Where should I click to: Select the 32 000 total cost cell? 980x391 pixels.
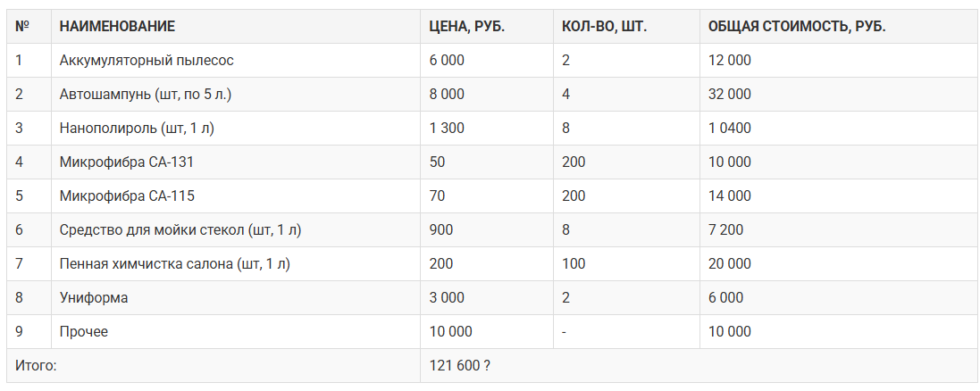click(x=730, y=95)
